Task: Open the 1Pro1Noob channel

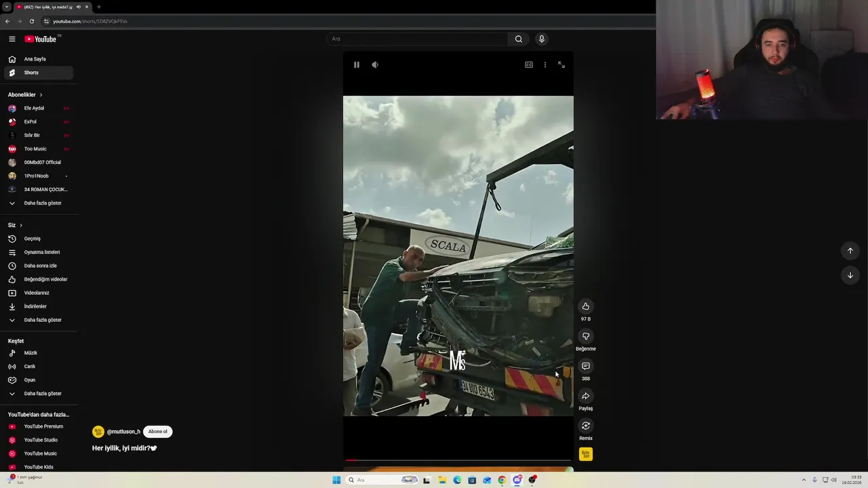Action: click(38, 176)
